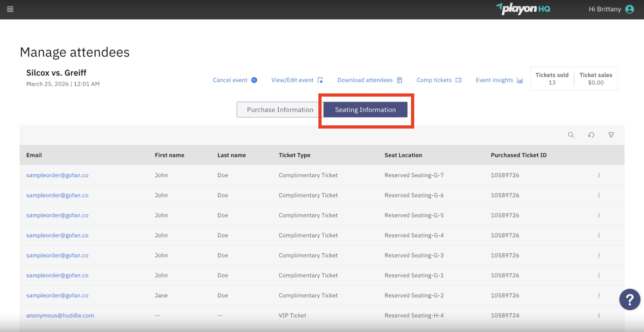Click the first name Jane cell
644x332 pixels.
[161, 295]
